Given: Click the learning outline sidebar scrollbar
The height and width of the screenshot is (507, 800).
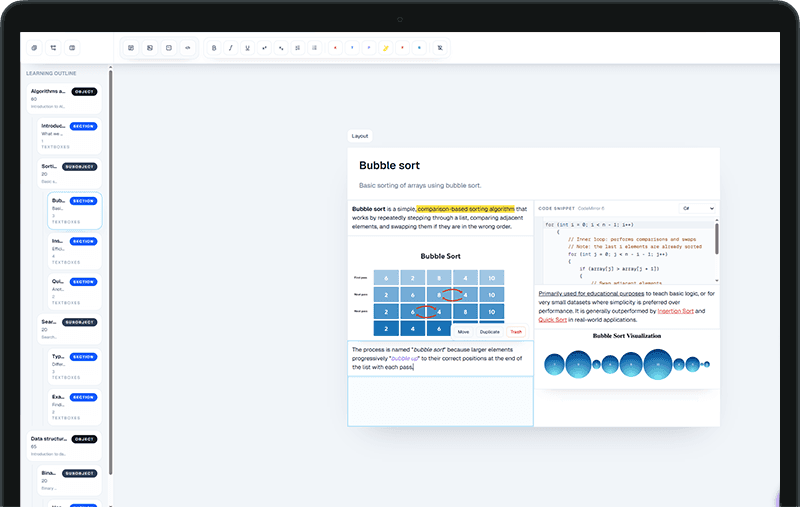Looking at the screenshot, I should pyautogui.click(x=110, y=273).
